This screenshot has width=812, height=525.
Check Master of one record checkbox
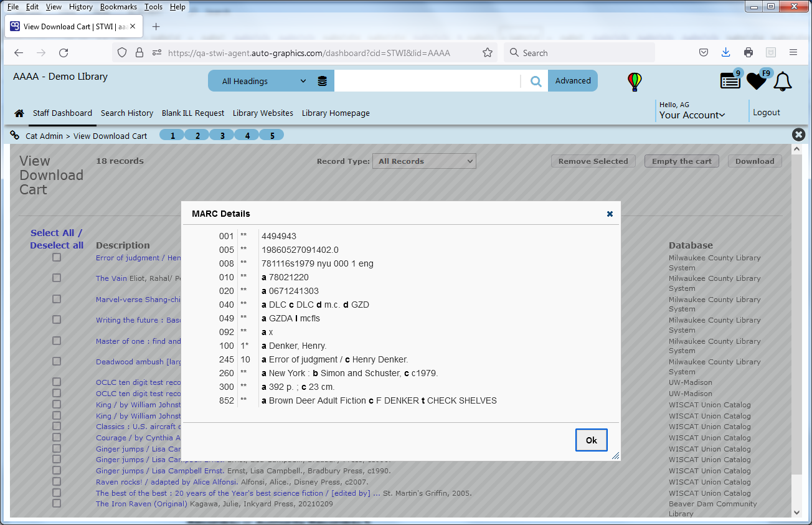tap(57, 341)
